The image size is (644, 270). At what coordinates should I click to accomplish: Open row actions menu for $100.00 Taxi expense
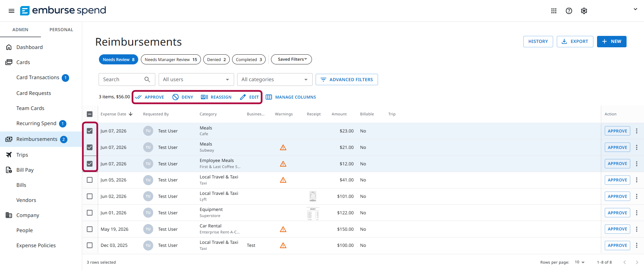[637, 245]
